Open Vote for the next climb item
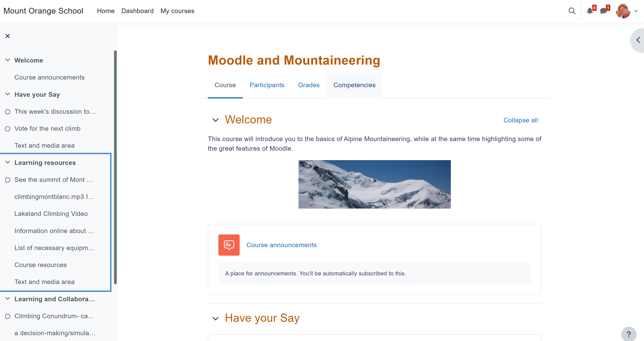 coord(47,129)
